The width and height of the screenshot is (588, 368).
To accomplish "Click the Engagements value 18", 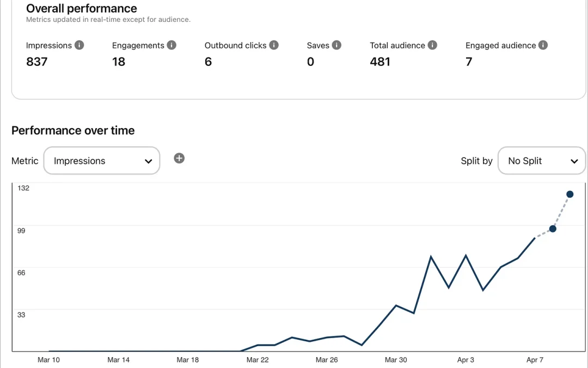I will pyautogui.click(x=119, y=62).
